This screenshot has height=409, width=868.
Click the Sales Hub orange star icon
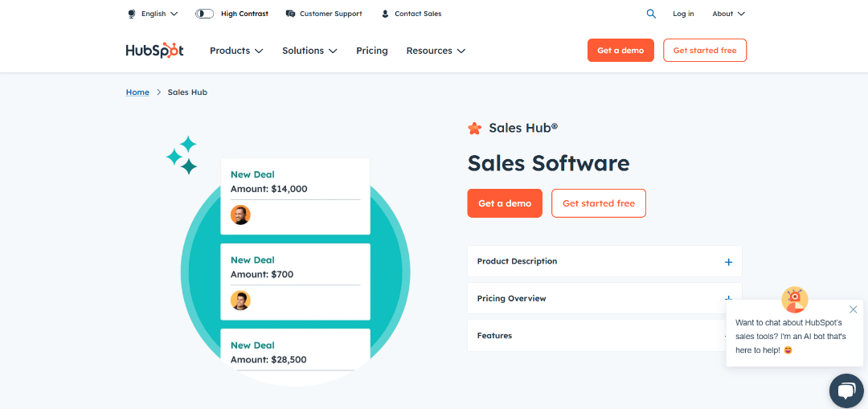(x=475, y=128)
